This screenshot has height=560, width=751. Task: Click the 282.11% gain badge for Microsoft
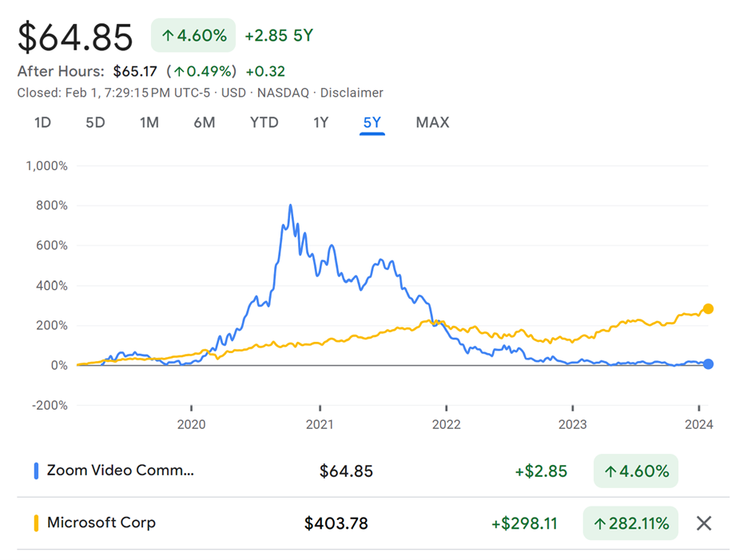tap(630, 523)
